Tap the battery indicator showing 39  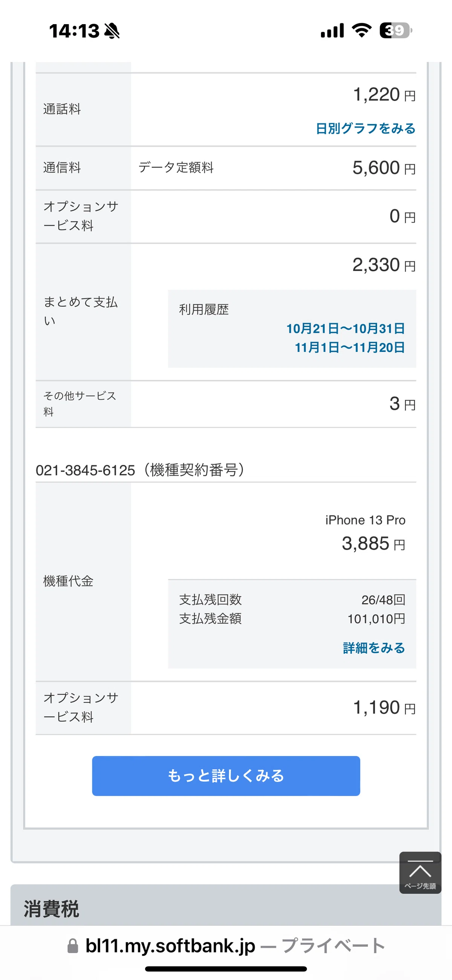[396, 31]
